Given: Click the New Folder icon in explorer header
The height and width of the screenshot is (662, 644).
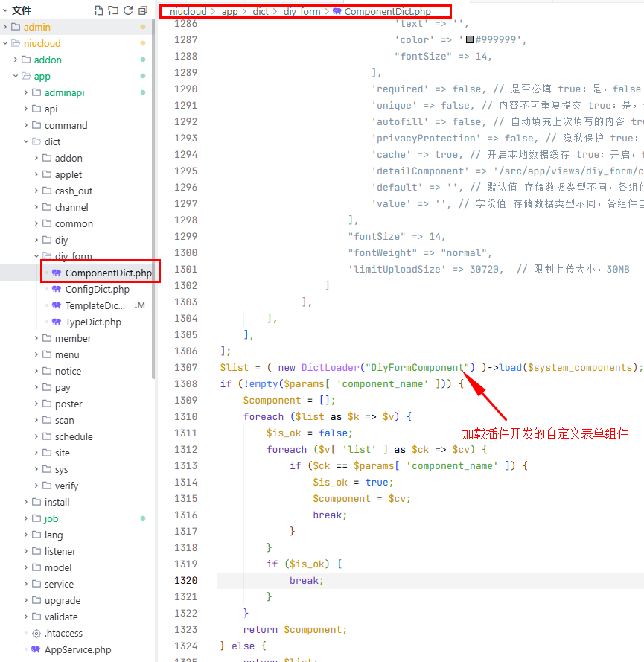Looking at the screenshot, I should (113, 10).
